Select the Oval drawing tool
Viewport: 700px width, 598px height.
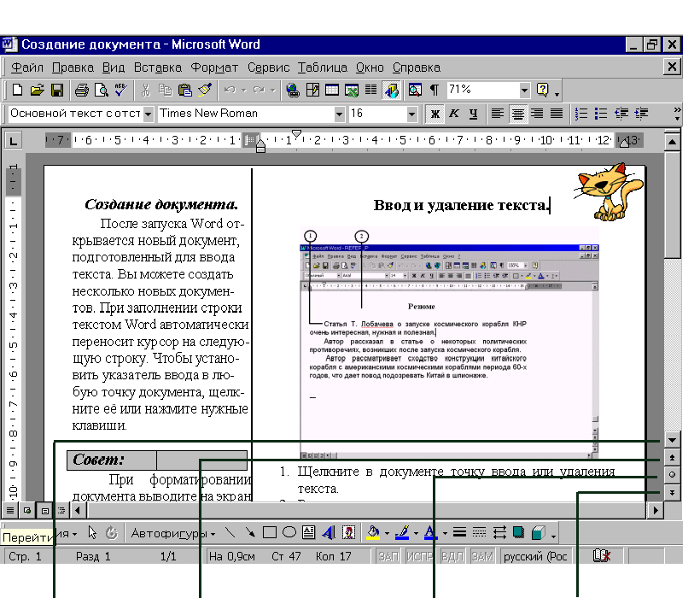click(289, 532)
